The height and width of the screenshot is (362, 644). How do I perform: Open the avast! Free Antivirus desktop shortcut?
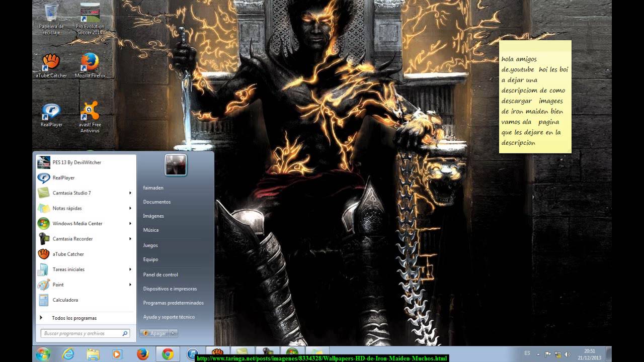point(90,118)
